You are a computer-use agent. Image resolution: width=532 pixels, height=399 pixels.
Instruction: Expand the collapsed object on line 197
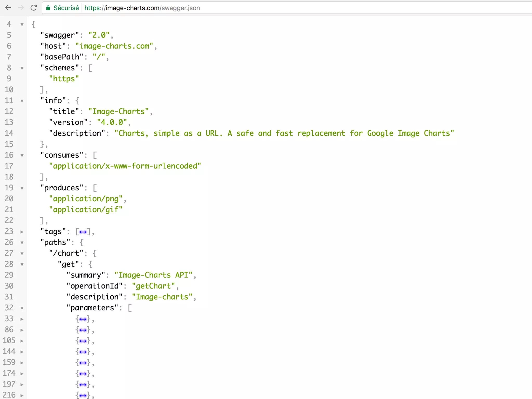pos(83,384)
